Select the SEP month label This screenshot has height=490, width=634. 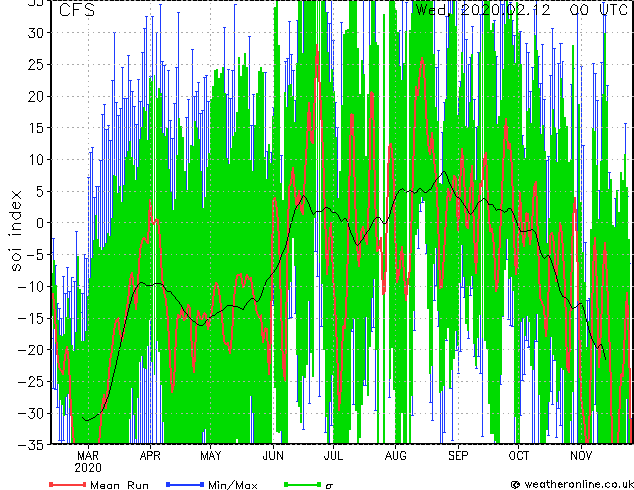coord(458,456)
